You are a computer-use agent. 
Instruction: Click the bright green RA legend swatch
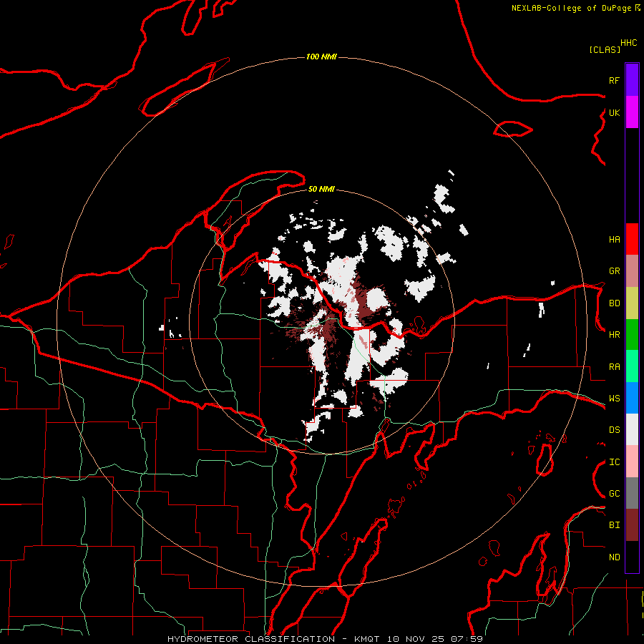click(632, 366)
